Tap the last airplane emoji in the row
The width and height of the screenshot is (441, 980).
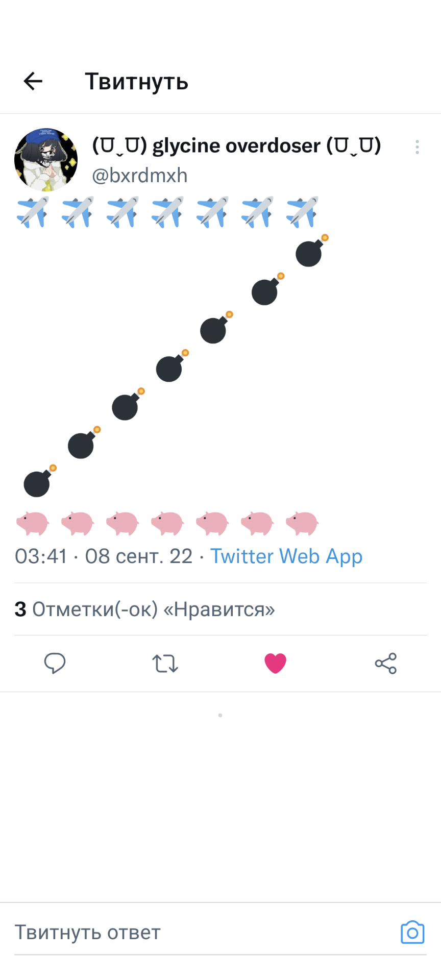[302, 211]
